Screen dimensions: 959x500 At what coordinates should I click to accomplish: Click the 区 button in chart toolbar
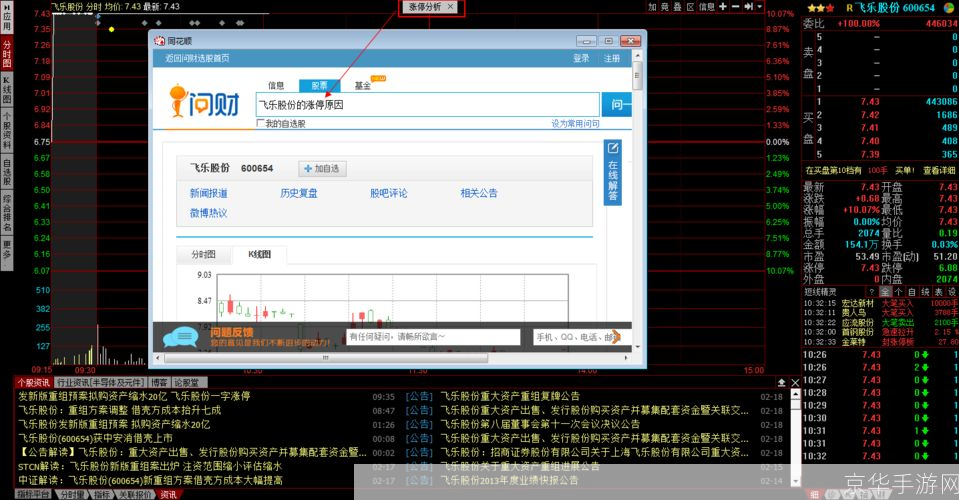click(x=691, y=6)
